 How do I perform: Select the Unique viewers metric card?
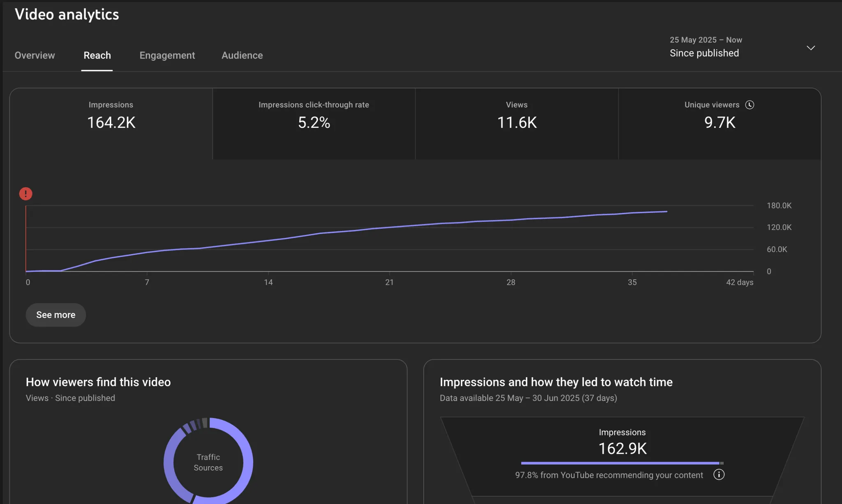click(719, 123)
